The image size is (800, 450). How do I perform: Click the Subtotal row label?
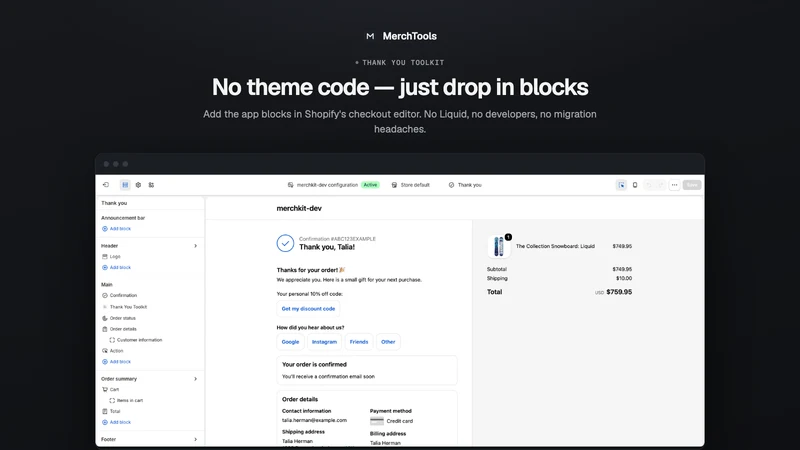pos(497,269)
